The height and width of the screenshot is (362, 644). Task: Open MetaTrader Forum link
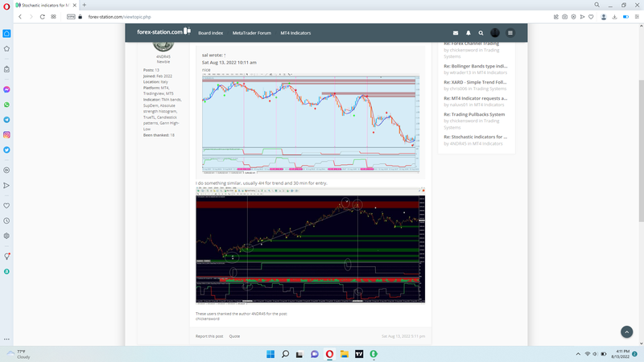coord(252,33)
